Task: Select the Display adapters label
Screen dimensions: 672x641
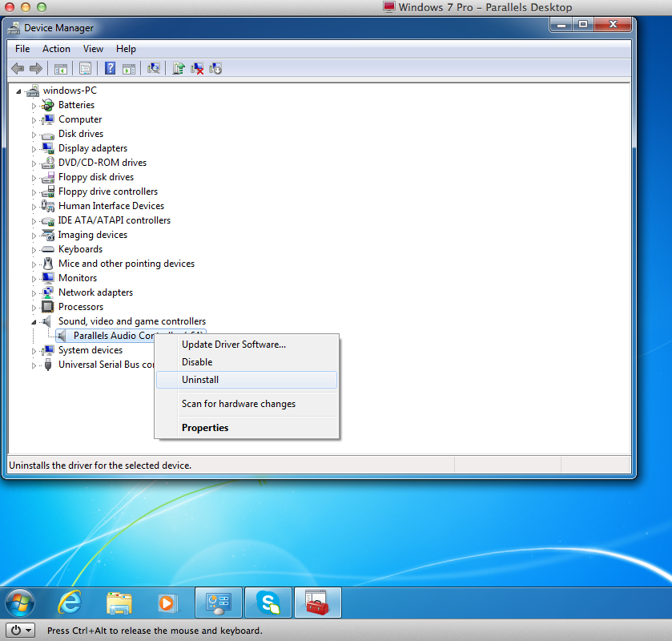Action: tap(93, 148)
